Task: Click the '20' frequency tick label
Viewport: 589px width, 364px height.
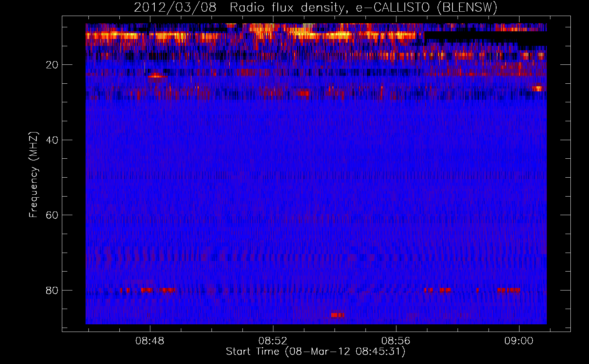Action: (x=52, y=65)
